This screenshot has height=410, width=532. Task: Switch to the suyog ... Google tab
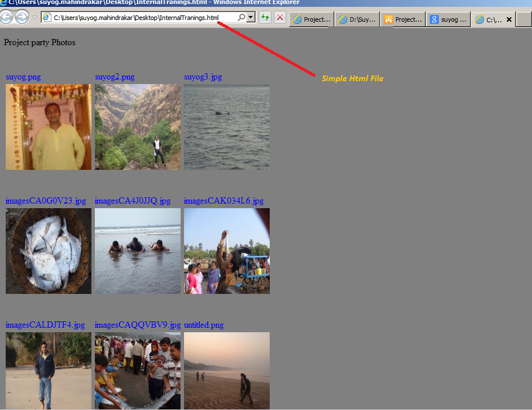point(449,19)
